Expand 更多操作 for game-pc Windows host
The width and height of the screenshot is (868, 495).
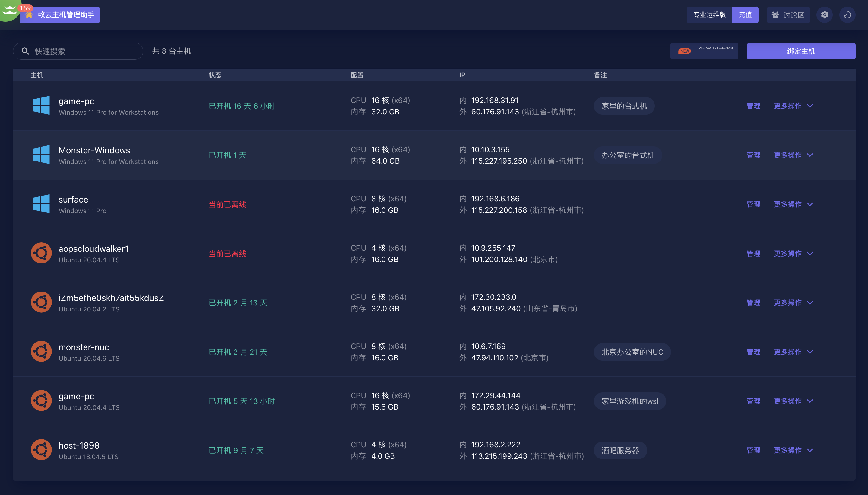(x=793, y=106)
